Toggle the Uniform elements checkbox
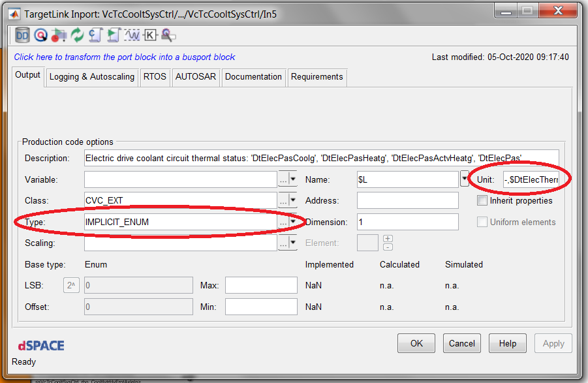Screen dimensions: 588x383 pos(482,222)
